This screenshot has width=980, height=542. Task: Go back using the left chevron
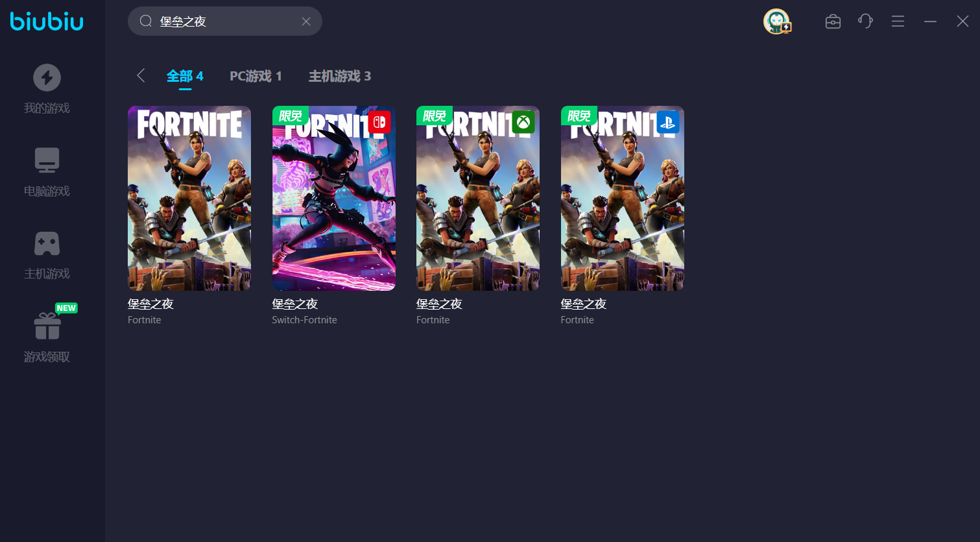coord(141,76)
